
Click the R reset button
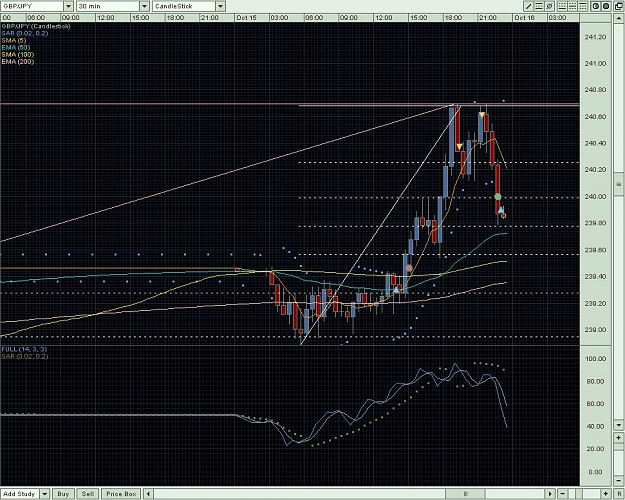pos(619,494)
